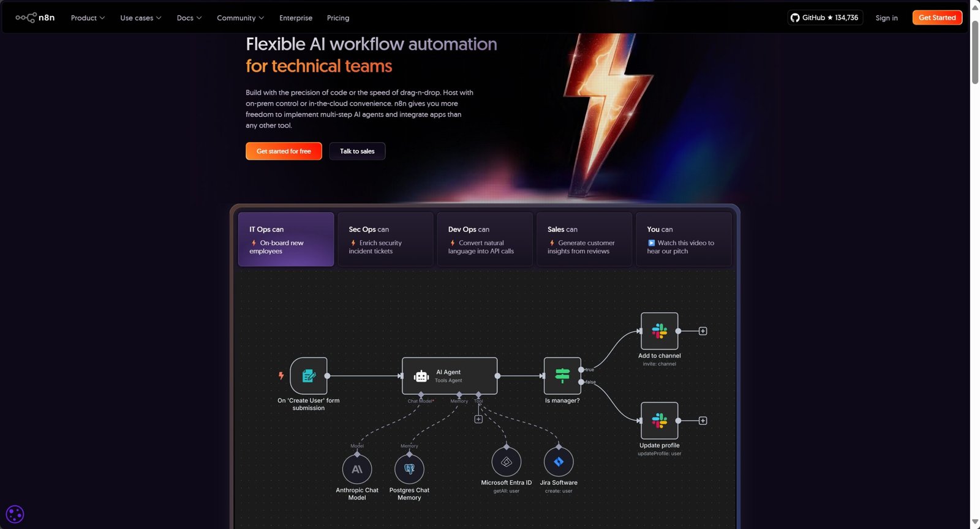
Task: Select the Jira Software node
Action: point(559,462)
